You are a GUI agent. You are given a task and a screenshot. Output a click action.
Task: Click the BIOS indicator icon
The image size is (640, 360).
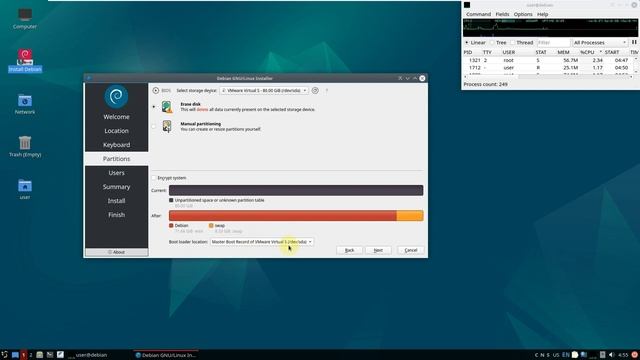156,90
